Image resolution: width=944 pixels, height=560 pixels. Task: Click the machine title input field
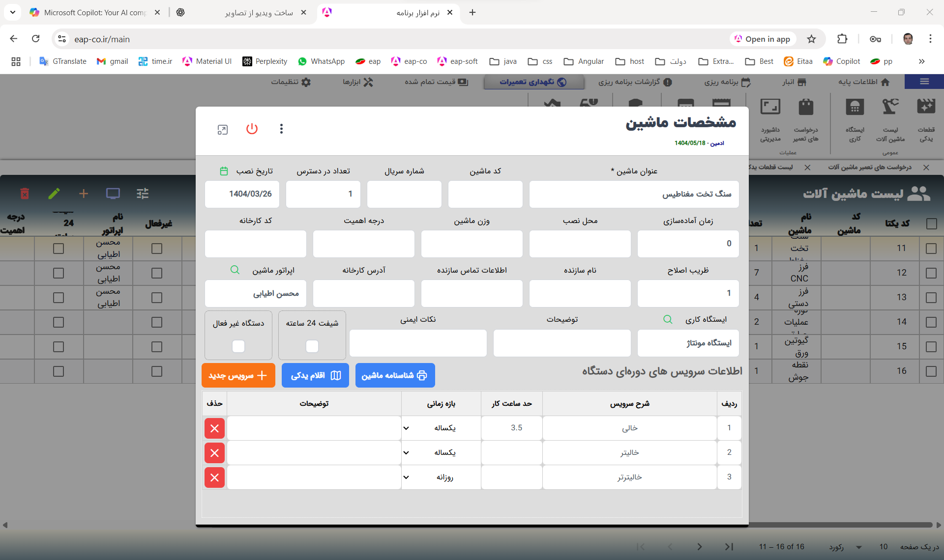(633, 194)
